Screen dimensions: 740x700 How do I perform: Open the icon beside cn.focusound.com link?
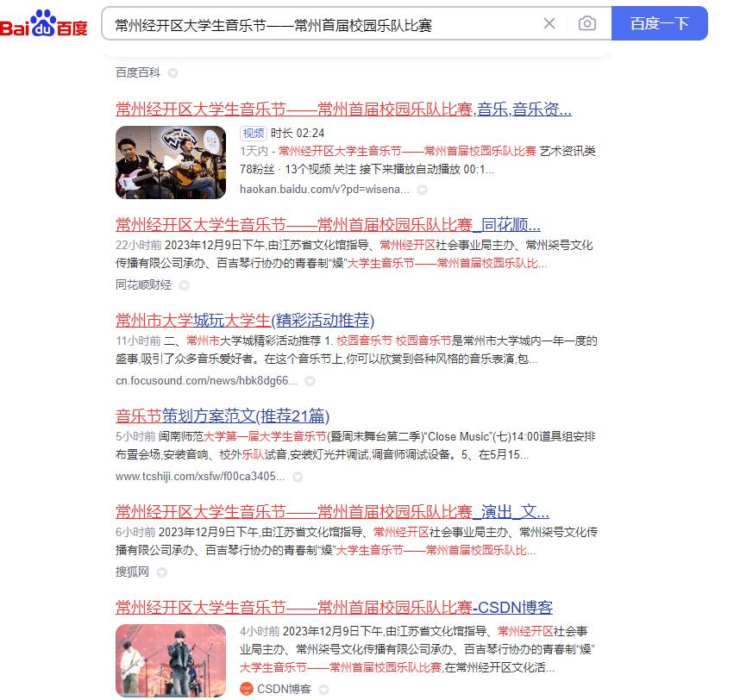pos(310,381)
